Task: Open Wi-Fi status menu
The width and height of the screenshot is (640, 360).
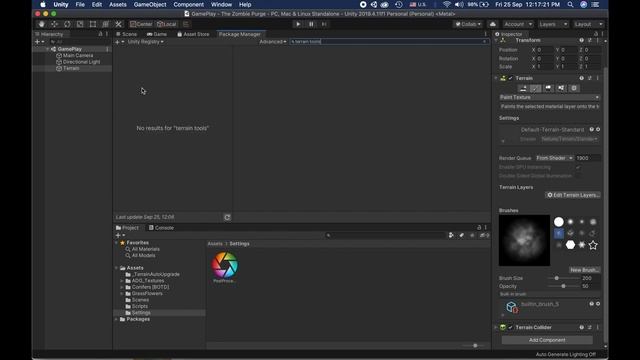Action: [x=447, y=4]
